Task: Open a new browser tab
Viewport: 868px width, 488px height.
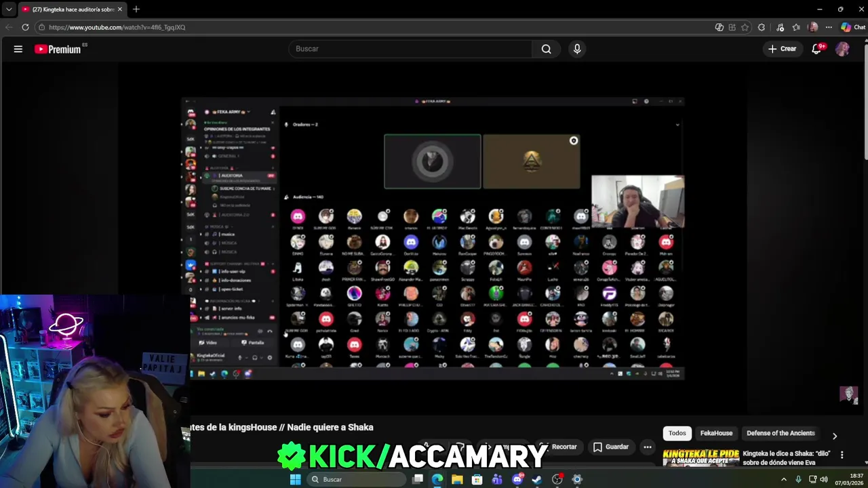Action: click(x=136, y=9)
